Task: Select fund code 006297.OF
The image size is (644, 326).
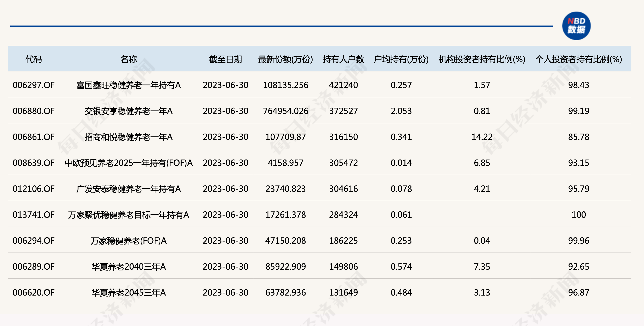Action: [34, 85]
